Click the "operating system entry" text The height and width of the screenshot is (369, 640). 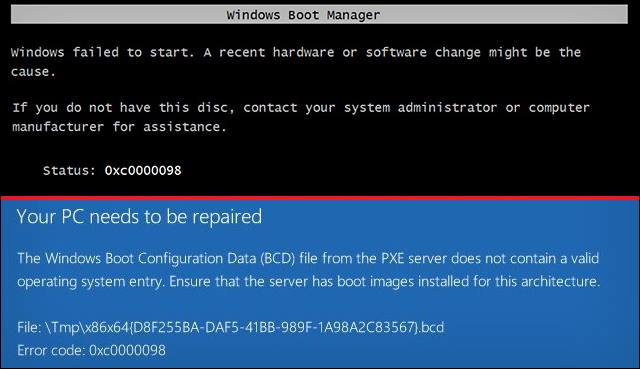tap(91, 282)
